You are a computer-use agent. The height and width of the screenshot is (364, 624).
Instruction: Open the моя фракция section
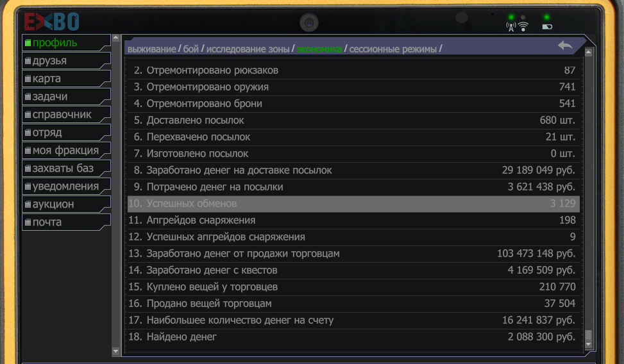[66, 151]
